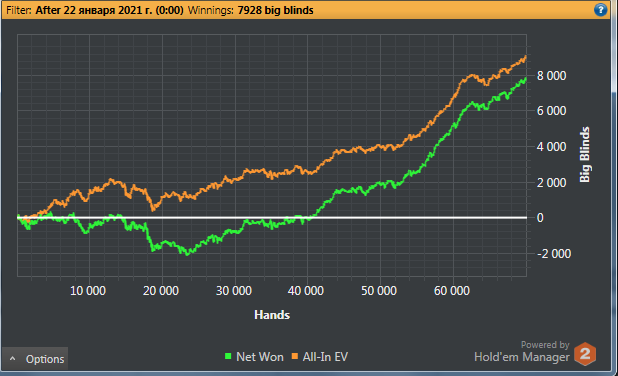
Task: Toggle the All-In EV legend entry
Action: (x=320, y=357)
